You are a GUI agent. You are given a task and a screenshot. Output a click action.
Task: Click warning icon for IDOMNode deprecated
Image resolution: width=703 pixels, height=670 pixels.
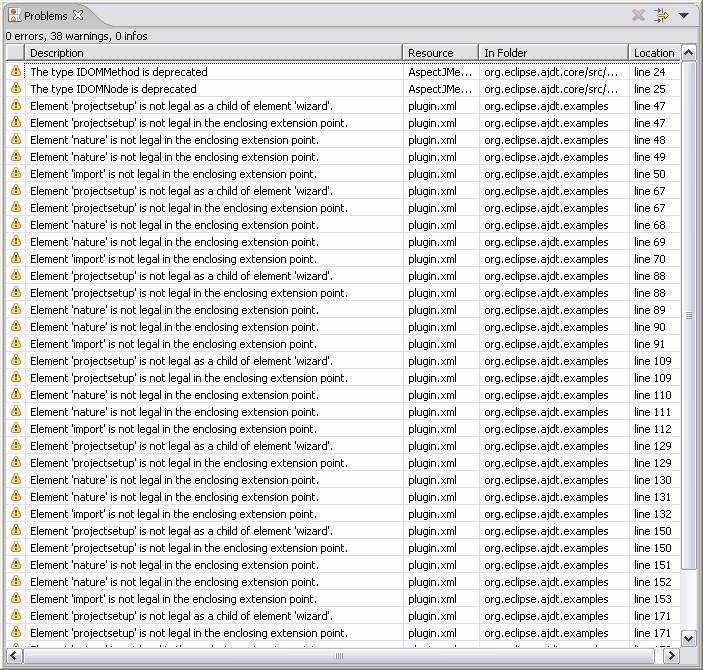tap(15, 89)
